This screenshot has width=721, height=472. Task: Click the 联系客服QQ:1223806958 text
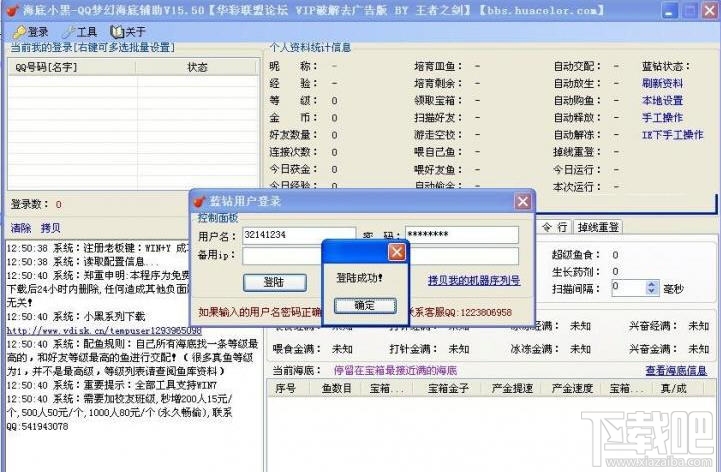tap(460, 312)
